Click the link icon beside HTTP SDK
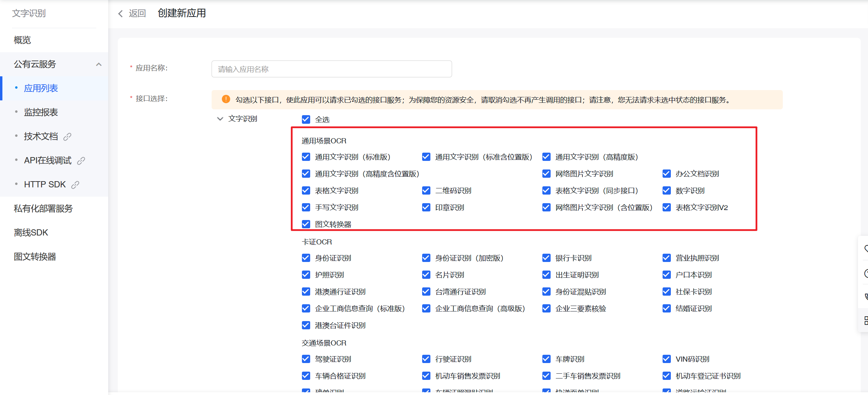Viewport: 868px width, 395px height. 76,184
